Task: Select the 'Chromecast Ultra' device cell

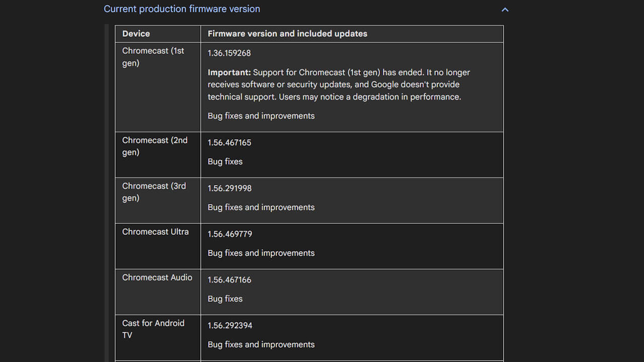Action: coord(155,232)
